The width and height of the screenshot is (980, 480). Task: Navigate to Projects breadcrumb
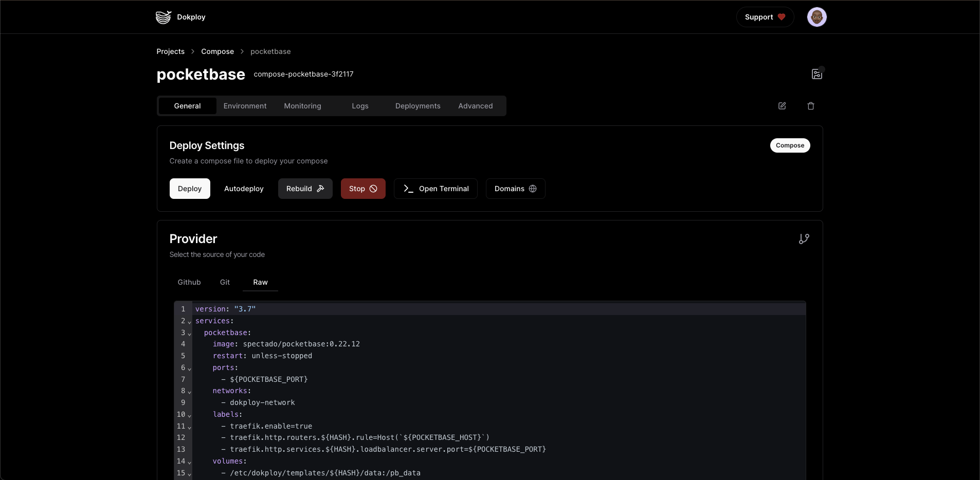click(x=171, y=51)
